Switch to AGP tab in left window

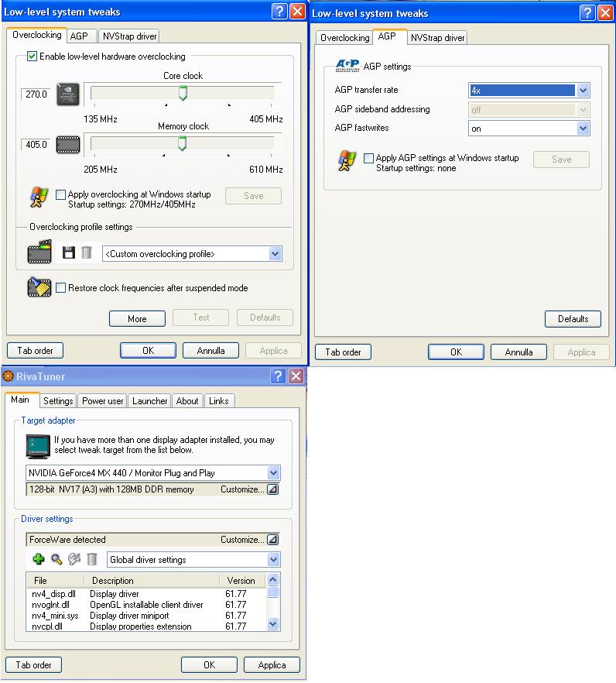pyautogui.click(x=81, y=36)
